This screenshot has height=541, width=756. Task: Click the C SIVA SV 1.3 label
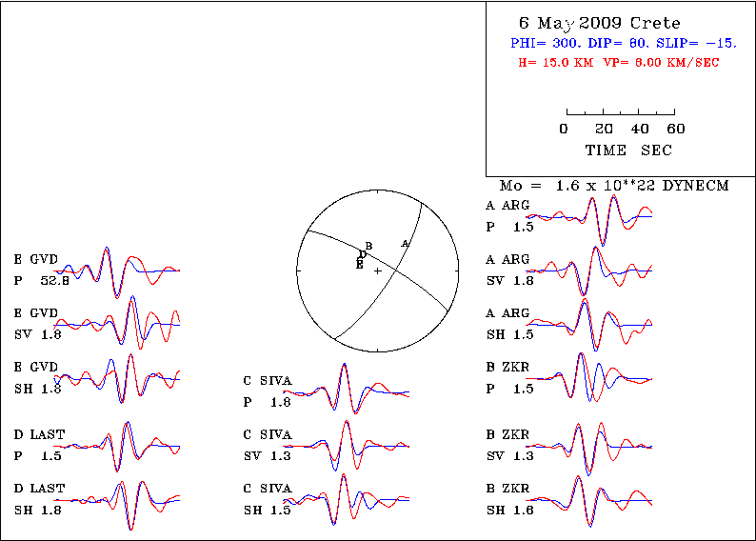coord(268,446)
